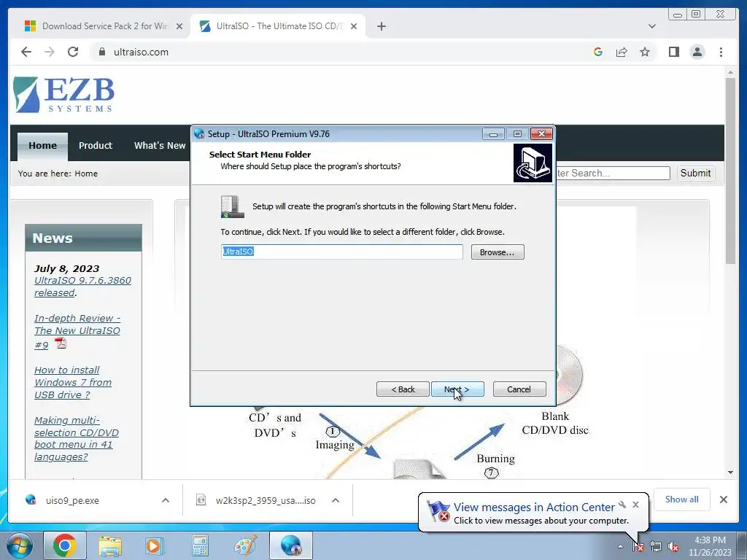Click the EZB Systems logo
Viewport: 747px width, 560px height.
(x=64, y=94)
